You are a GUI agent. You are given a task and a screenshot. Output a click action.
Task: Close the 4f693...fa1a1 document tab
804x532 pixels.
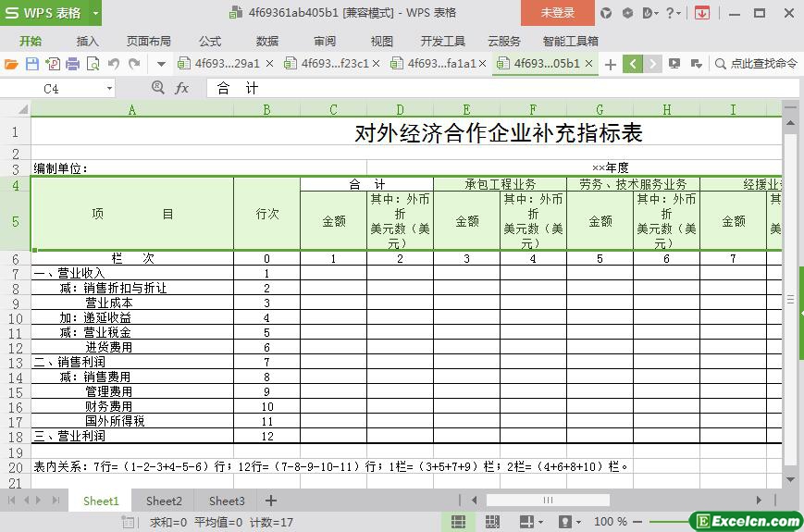(x=483, y=64)
